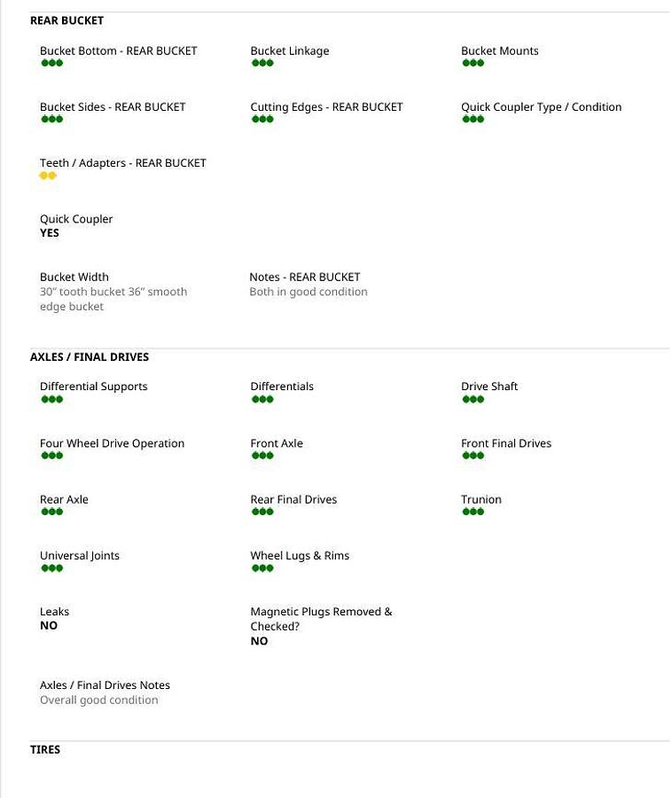
Task: Click the REAR BUCKET section heading
Action: tap(66, 20)
